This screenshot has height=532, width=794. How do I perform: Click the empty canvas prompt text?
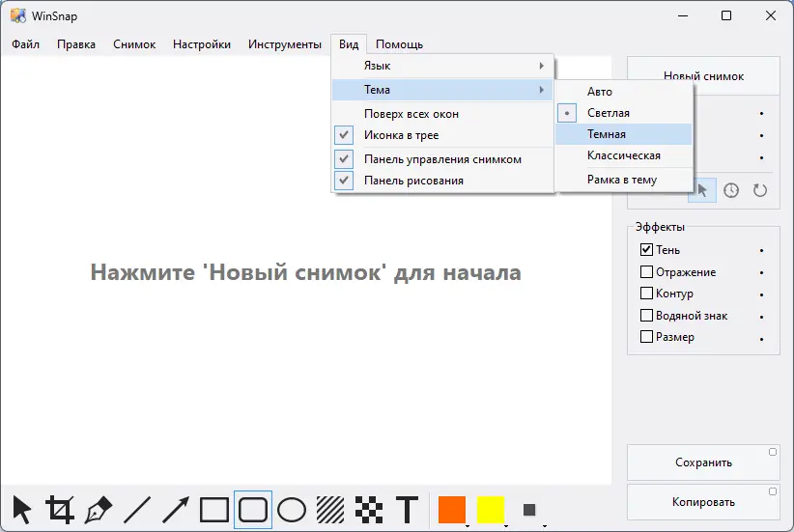(306, 272)
